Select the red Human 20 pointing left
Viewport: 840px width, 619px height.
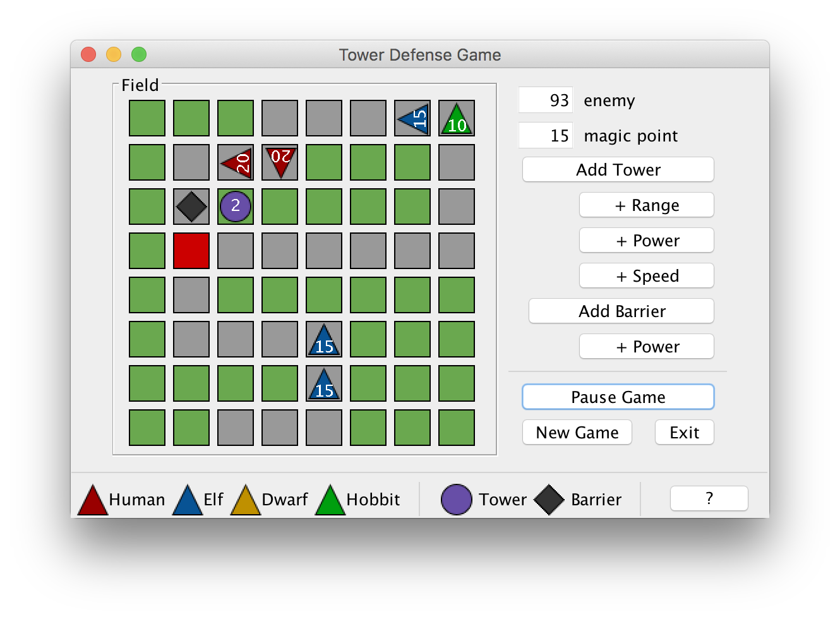(236, 162)
